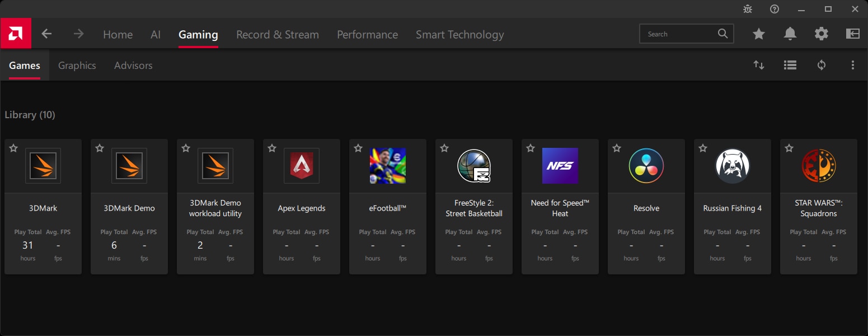868x336 pixels.
Task: Switch to Advisors sub-tab
Action: pyautogui.click(x=133, y=66)
